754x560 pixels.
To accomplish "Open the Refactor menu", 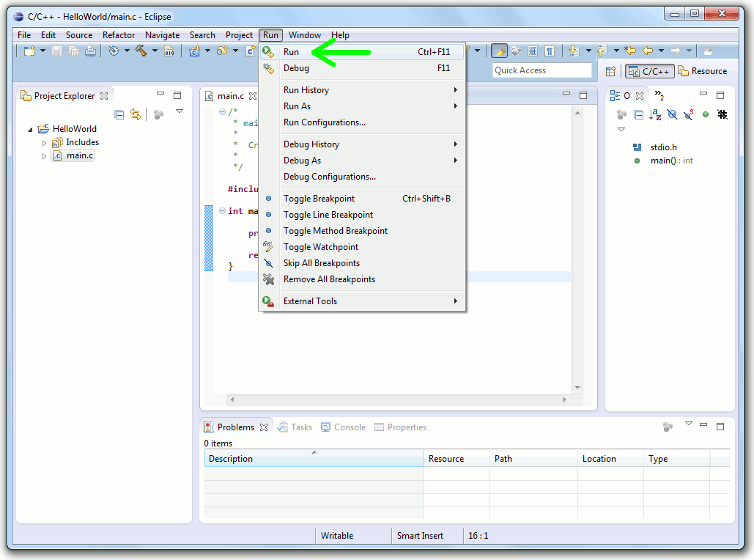I will pos(118,35).
